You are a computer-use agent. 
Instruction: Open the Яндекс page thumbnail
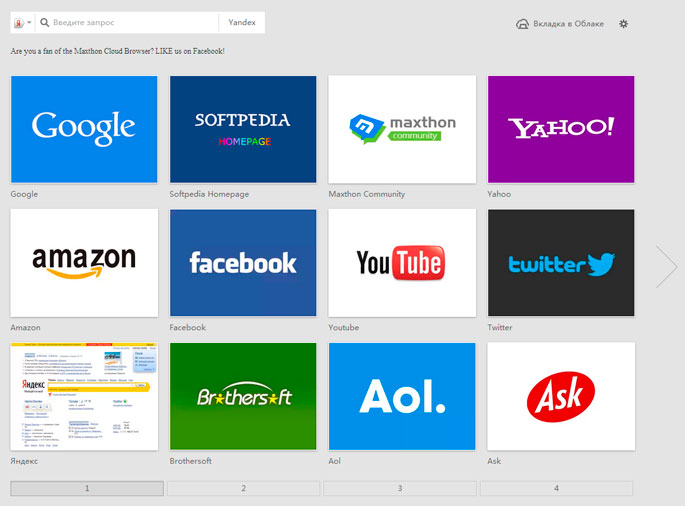[84, 396]
